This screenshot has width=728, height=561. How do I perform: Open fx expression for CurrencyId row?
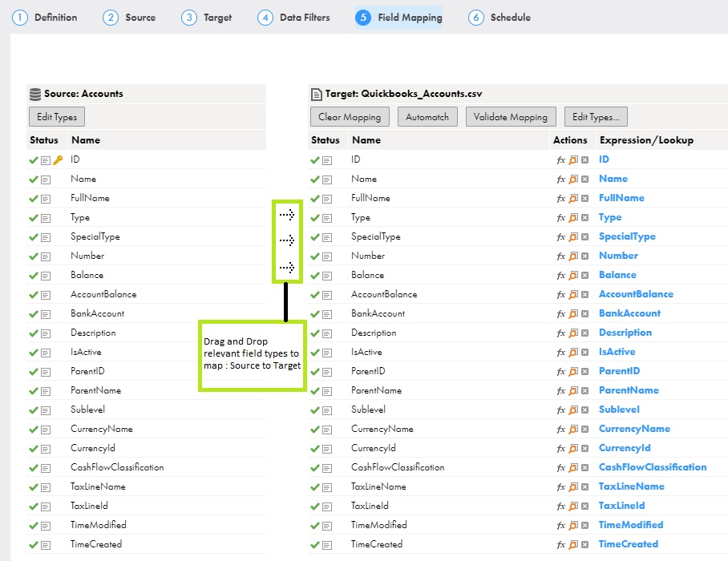[x=561, y=449]
